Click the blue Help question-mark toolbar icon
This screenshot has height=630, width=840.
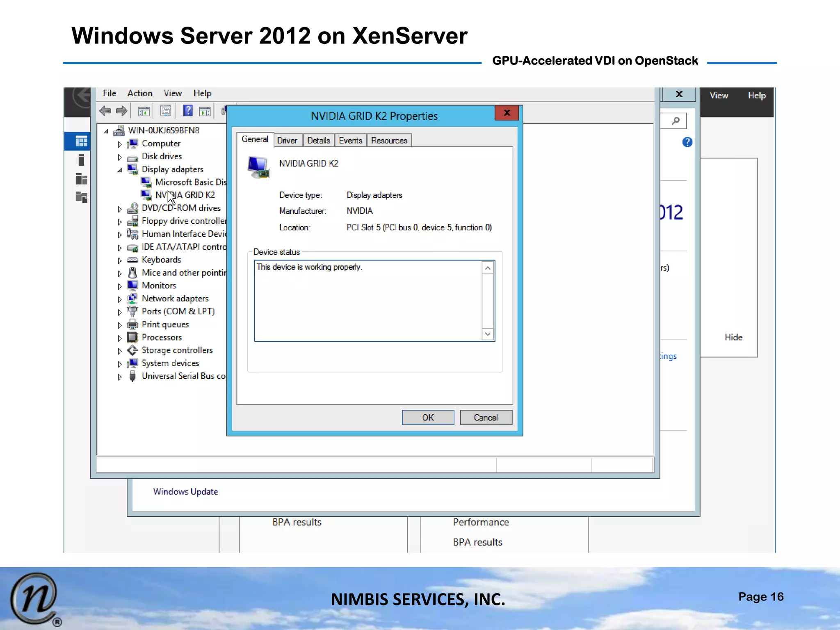tap(188, 110)
